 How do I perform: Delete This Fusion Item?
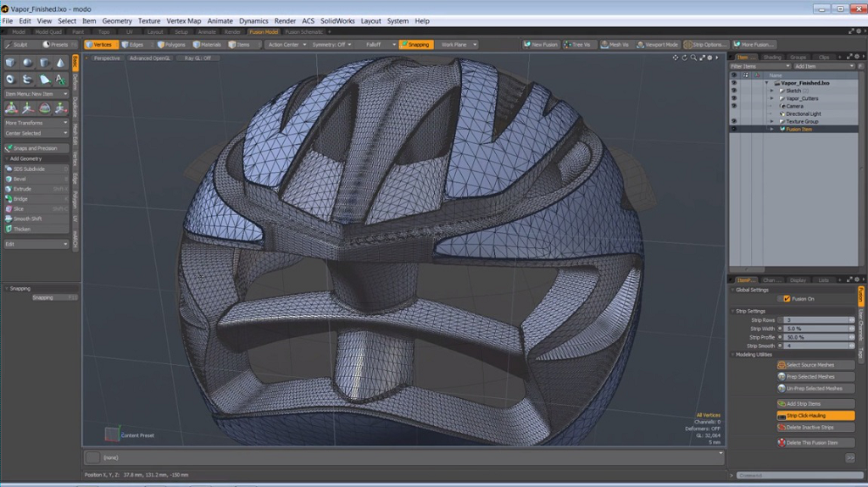tap(814, 442)
